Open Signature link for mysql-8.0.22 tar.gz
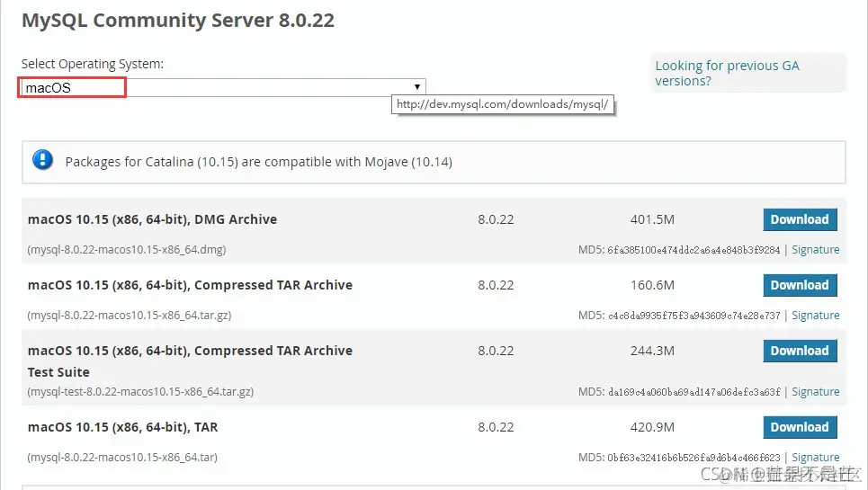 coord(816,316)
